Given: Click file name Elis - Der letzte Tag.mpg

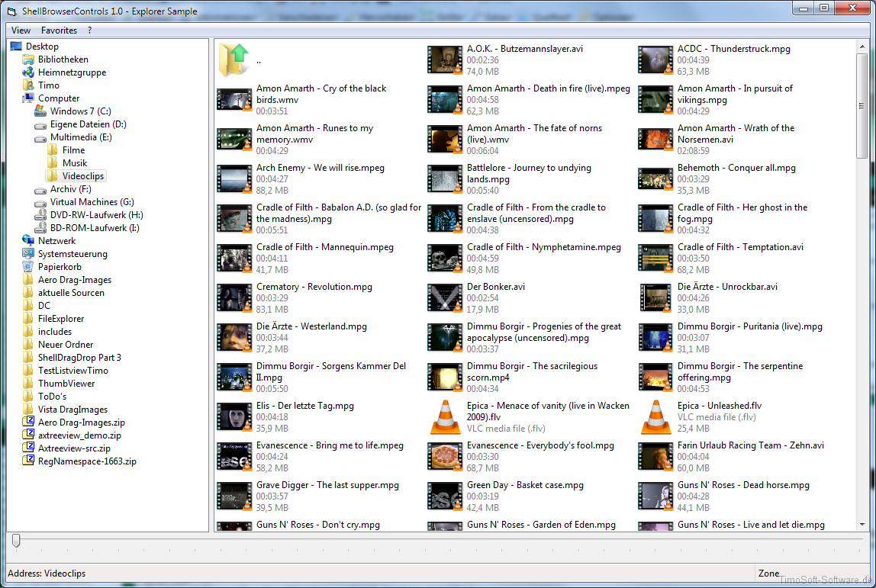Looking at the screenshot, I should [305, 406].
